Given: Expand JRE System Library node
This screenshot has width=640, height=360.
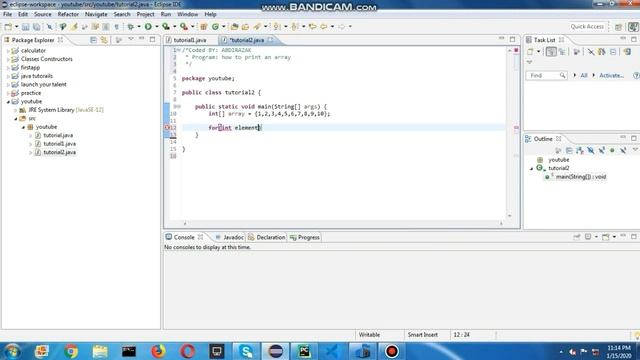Looking at the screenshot, I should [16, 110].
